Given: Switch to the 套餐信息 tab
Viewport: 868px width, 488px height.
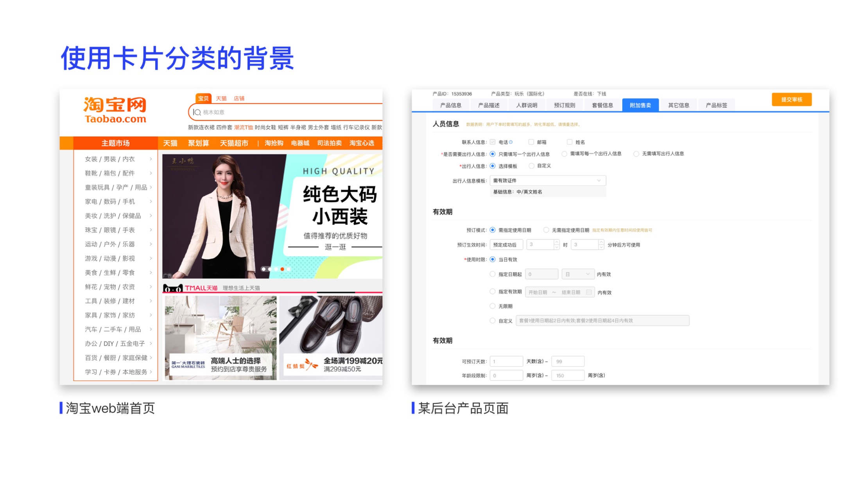Looking at the screenshot, I should tap(602, 105).
